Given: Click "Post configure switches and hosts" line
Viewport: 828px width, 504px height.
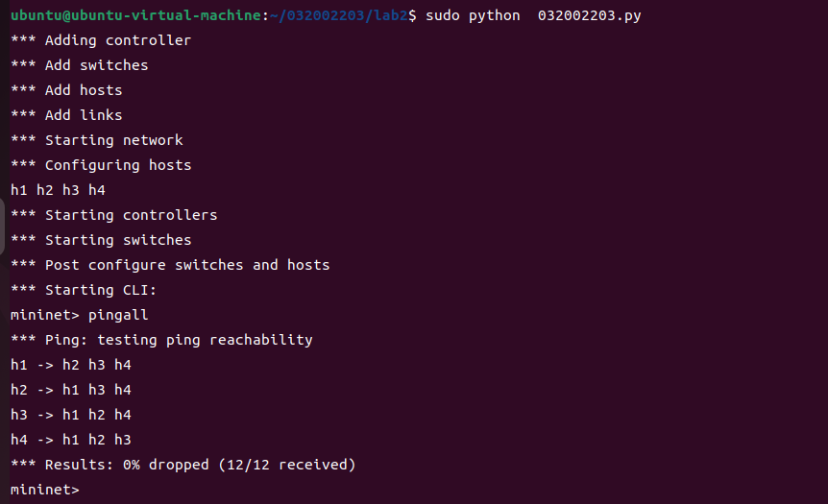Looking at the screenshot, I should (170, 265).
